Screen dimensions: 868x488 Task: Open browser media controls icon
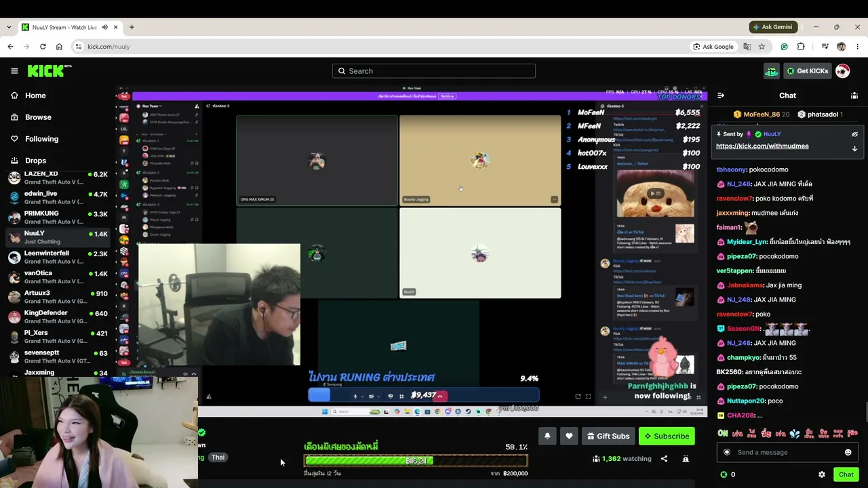tap(825, 47)
